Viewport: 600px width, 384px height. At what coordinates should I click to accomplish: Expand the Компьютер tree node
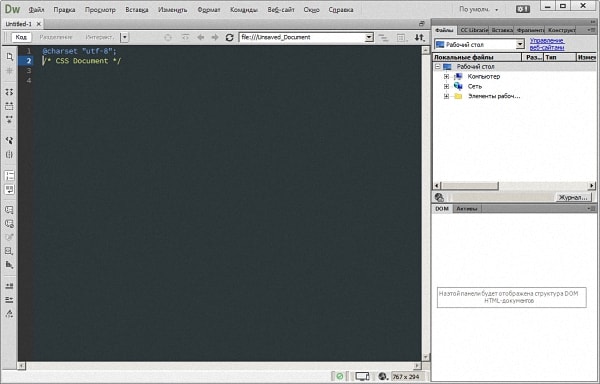(446, 76)
